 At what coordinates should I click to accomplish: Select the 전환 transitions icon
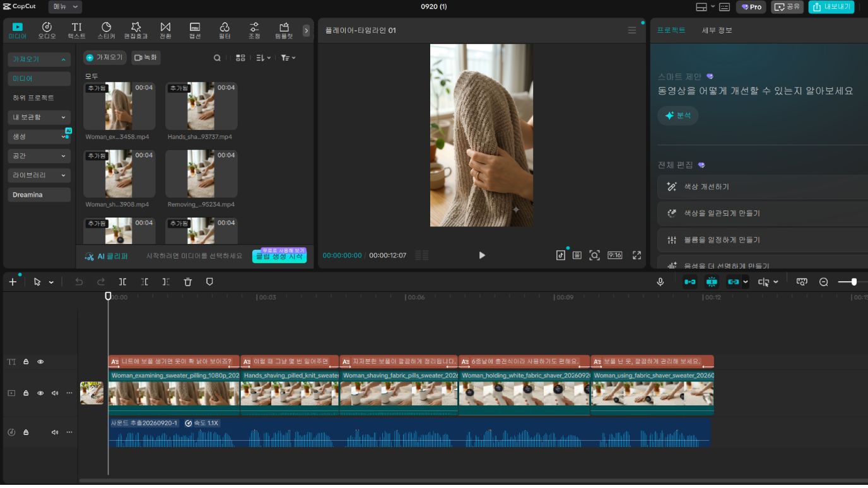(x=165, y=30)
